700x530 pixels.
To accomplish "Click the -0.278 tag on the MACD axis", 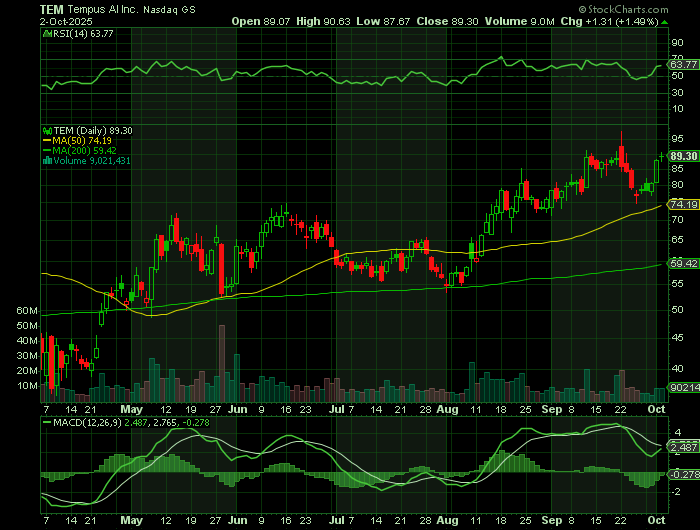I will pos(683,475).
